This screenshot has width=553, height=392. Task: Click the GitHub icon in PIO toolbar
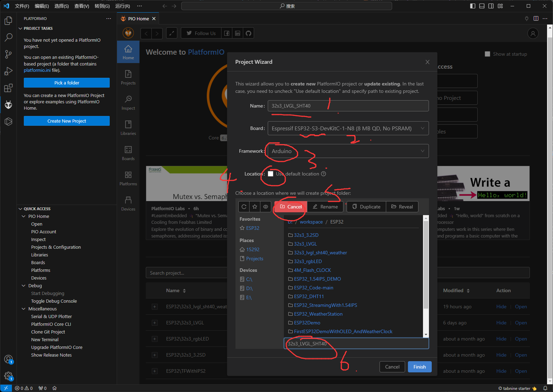(248, 33)
